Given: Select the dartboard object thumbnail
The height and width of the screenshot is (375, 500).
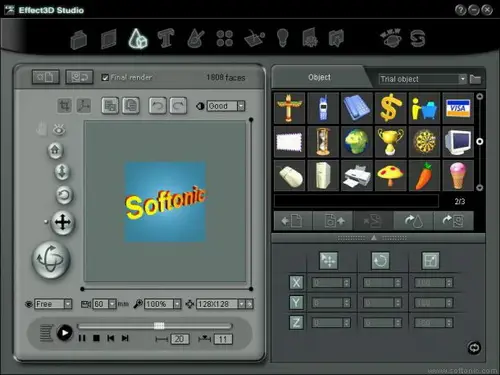Looking at the screenshot, I should (424, 142).
